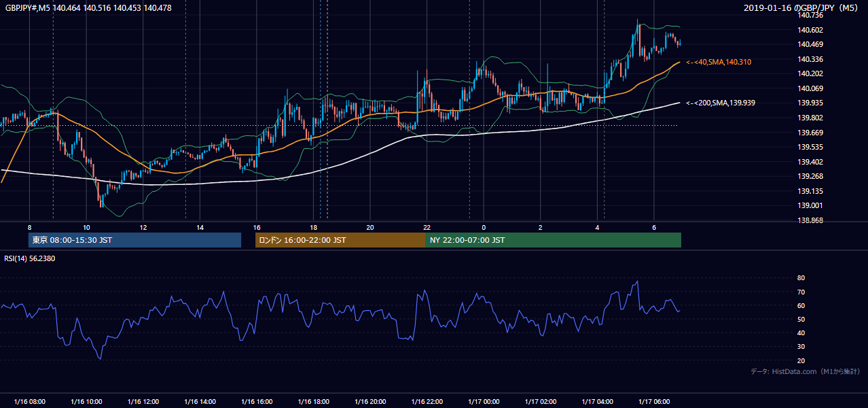The width and height of the screenshot is (868, 408).
Task: Click price axis value 139.802
Action: (811, 118)
